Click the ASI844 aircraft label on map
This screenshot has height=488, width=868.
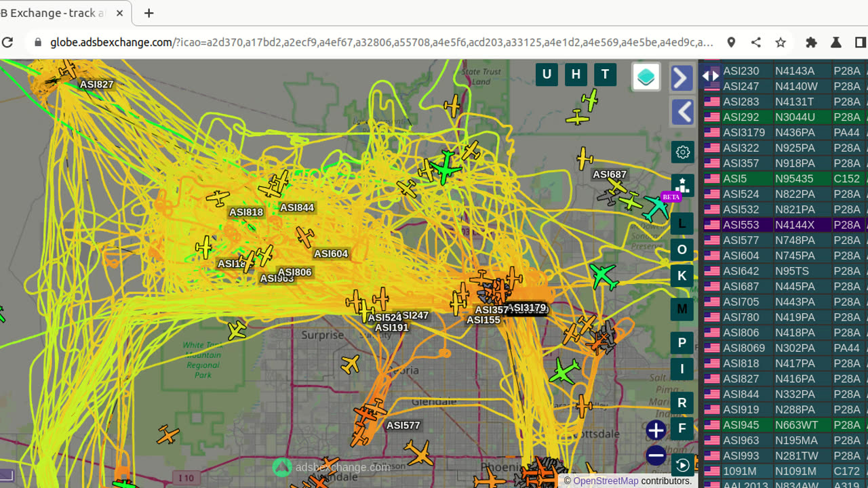pos(297,207)
